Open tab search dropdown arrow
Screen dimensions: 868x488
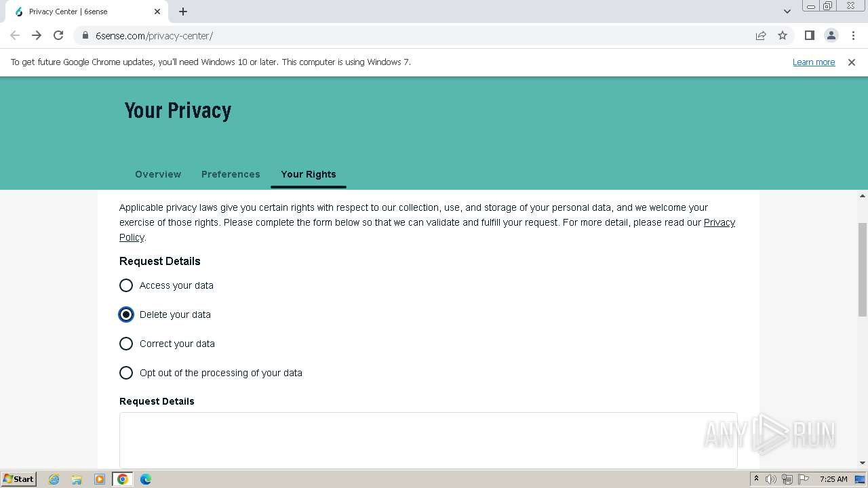tap(787, 12)
